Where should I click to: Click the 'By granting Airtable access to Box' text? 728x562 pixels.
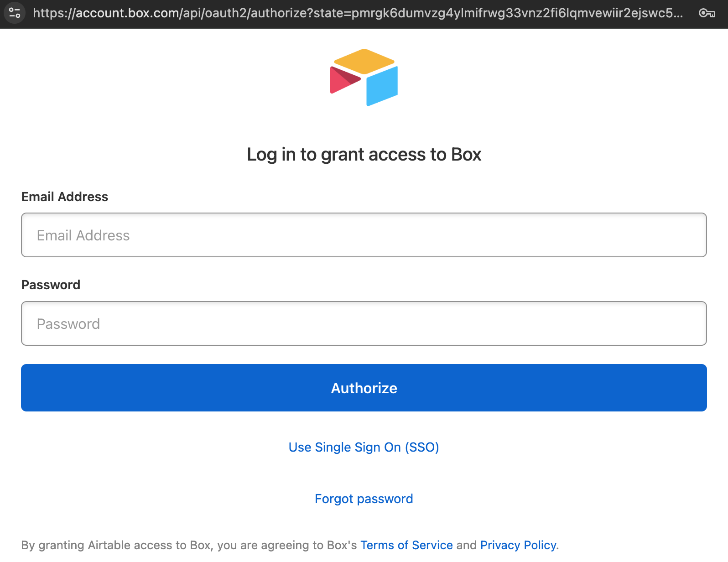tap(117, 545)
